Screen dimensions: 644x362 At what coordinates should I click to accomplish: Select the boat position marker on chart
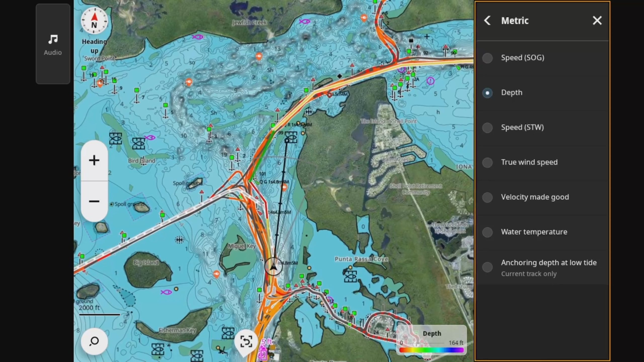[x=273, y=266]
